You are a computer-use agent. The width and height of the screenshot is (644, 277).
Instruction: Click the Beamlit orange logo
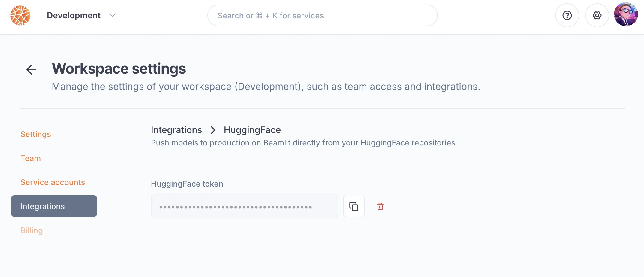pos(20,15)
